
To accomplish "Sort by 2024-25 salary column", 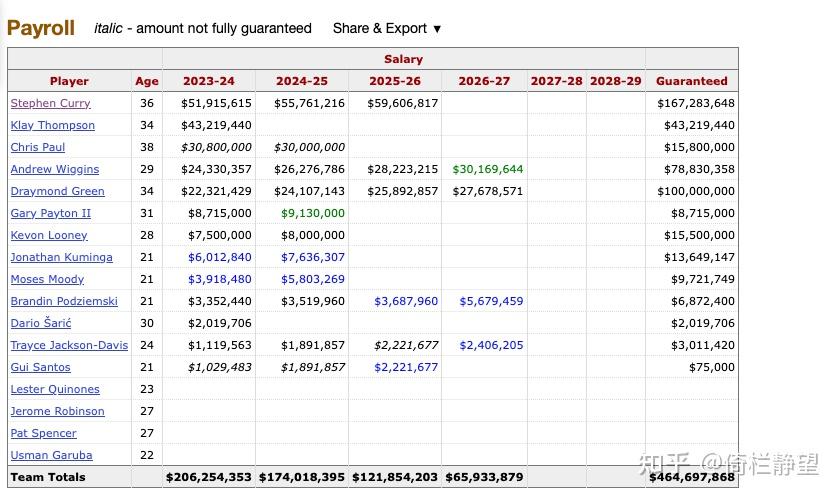I will pos(302,81).
